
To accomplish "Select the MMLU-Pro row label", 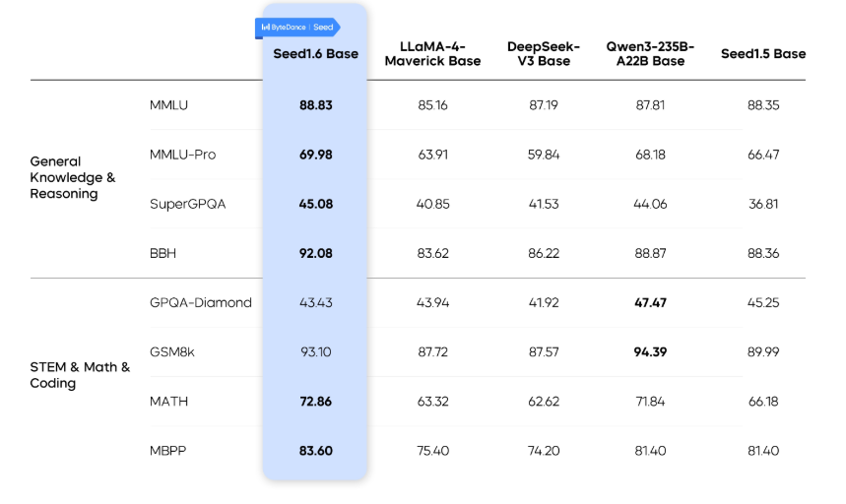I will click(182, 155).
